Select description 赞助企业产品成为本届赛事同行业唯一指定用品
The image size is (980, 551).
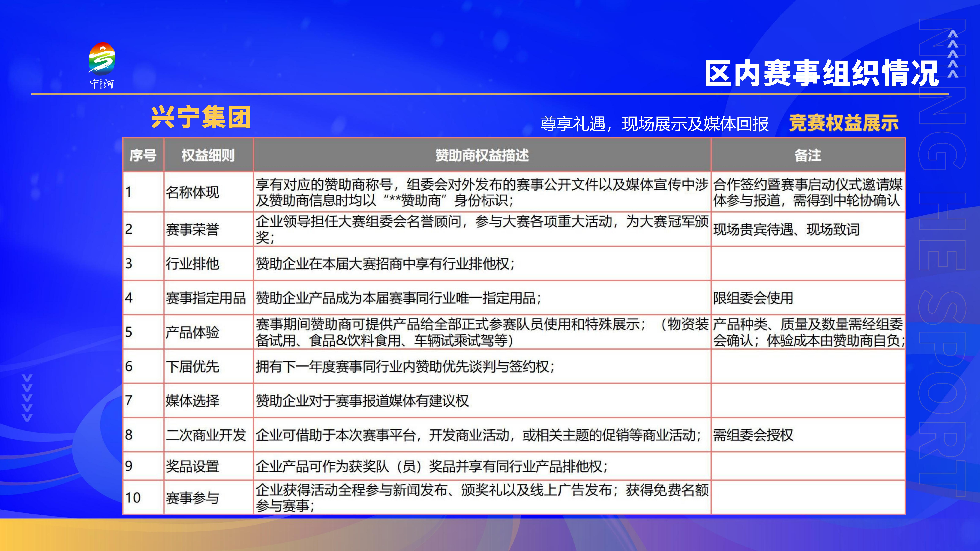(482, 298)
